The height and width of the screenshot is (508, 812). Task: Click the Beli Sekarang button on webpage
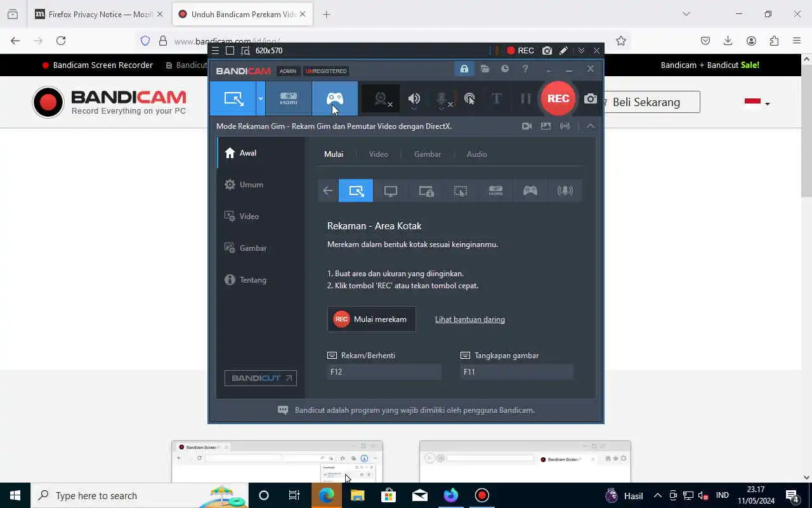(652, 102)
